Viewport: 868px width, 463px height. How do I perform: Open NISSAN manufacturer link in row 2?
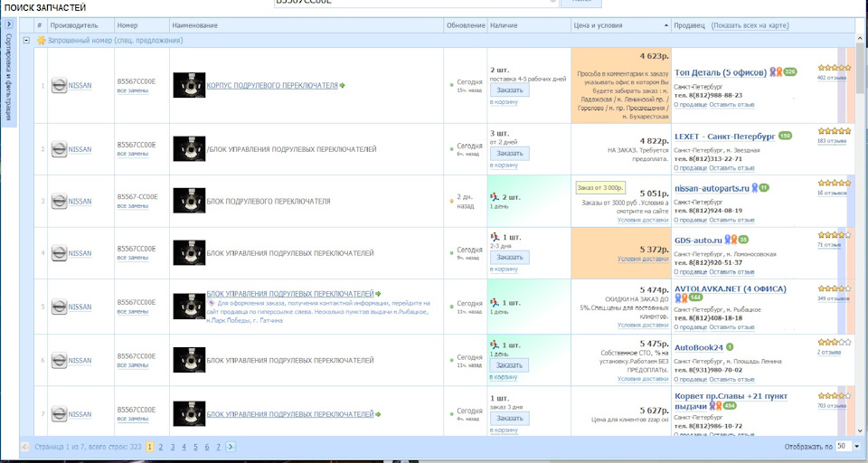(80, 149)
